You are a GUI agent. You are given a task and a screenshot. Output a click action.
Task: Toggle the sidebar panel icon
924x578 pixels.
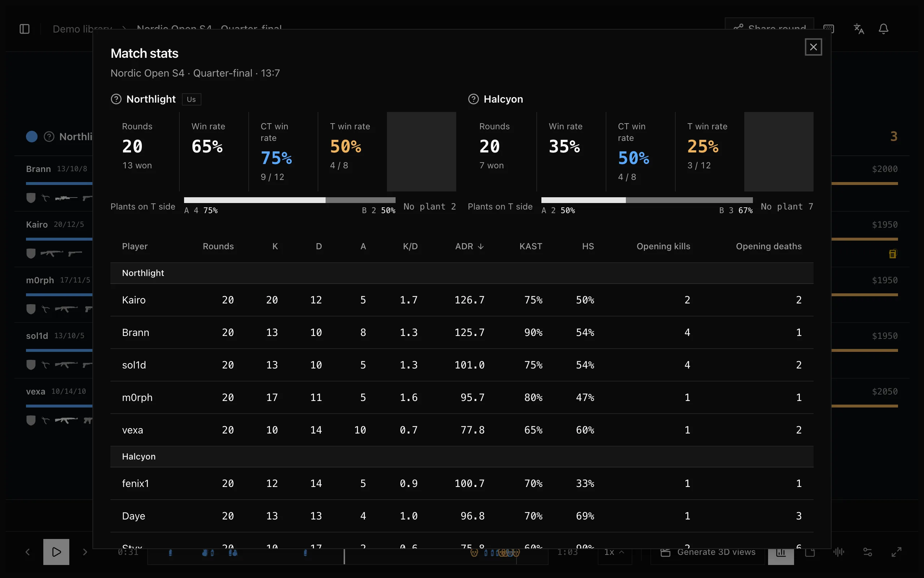25,29
